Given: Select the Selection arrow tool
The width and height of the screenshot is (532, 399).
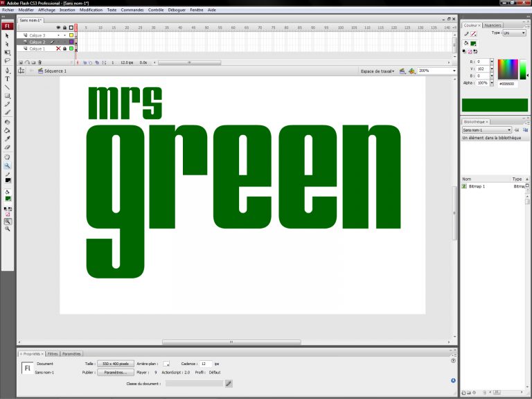Looking at the screenshot, I should (8, 35).
